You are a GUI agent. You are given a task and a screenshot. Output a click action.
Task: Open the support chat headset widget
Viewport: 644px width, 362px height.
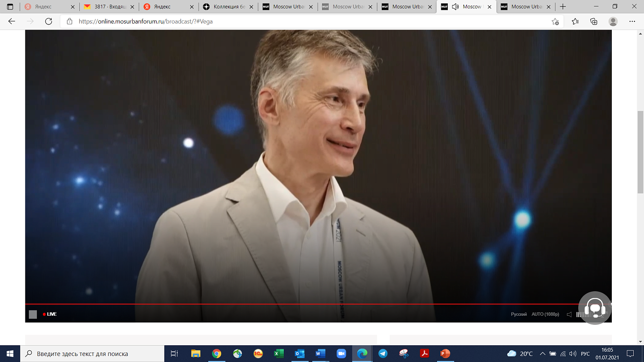(595, 308)
